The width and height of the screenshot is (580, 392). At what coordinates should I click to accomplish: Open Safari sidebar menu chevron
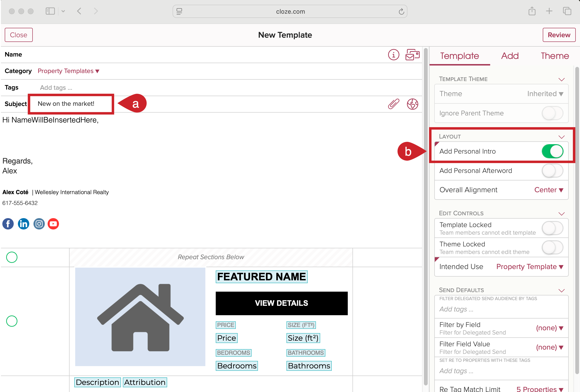coord(63,11)
